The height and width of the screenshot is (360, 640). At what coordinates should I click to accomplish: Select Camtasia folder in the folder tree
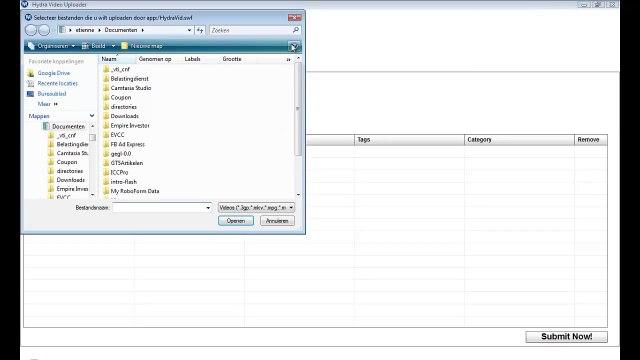click(x=68, y=153)
